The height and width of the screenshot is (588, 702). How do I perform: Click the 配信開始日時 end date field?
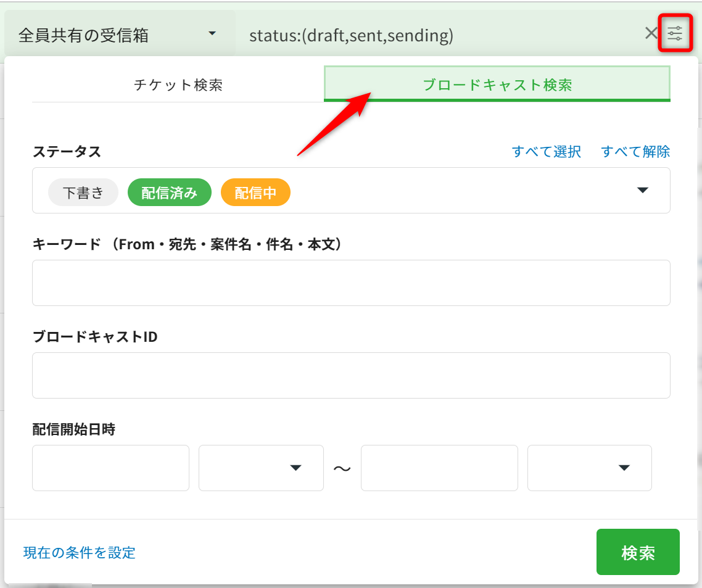click(x=439, y=468)
